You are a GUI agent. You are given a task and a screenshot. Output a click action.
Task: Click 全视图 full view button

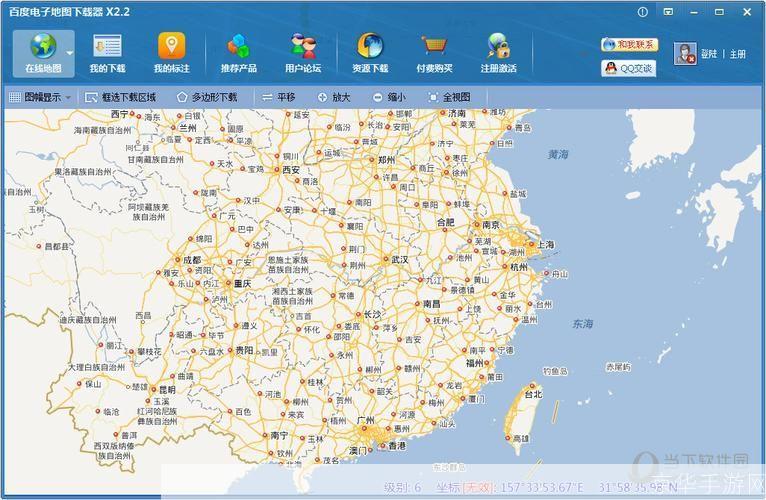(x=449, y=98)
